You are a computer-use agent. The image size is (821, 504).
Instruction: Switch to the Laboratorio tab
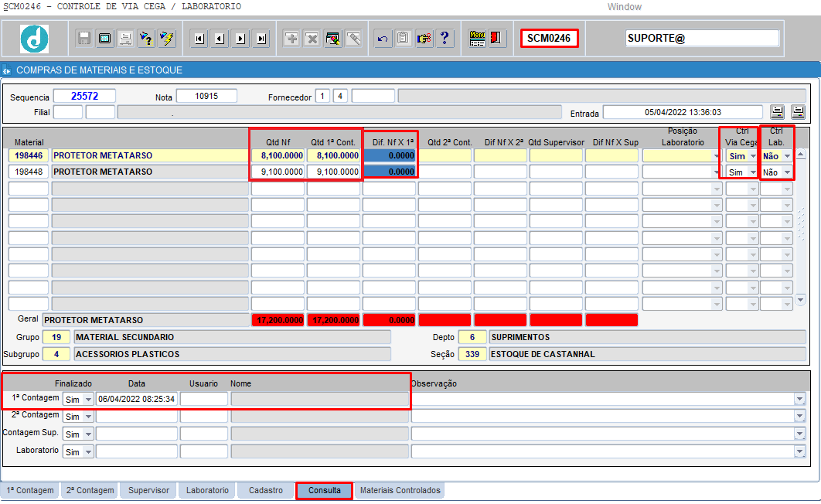[207, 490]
